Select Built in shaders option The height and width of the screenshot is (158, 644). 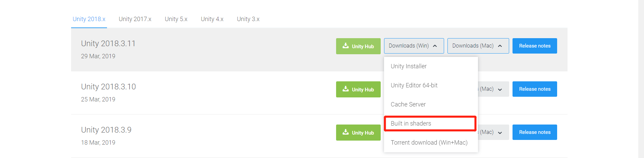(411, 124)
